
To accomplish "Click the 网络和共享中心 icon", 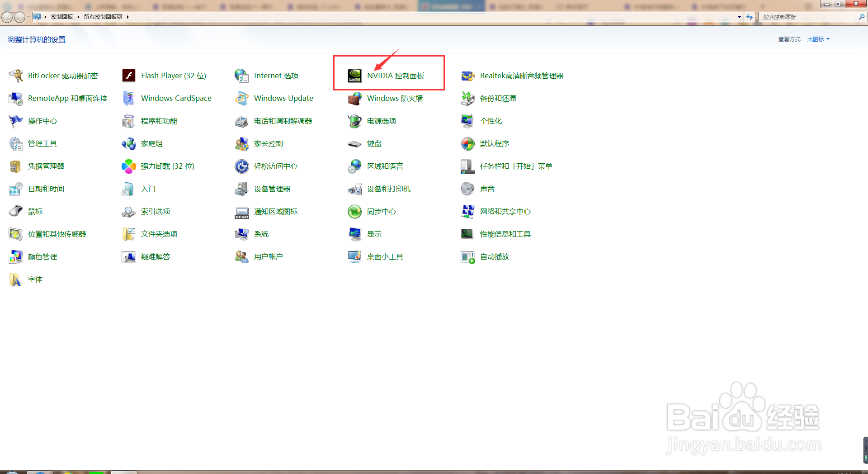I will pyautogui.click(x=468, y=211).
